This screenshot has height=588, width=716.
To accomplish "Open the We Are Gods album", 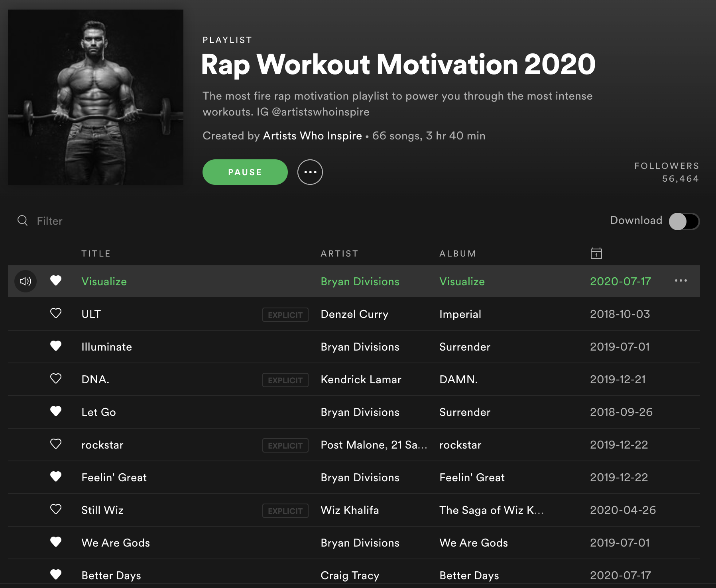I will (x=474, y=543).
